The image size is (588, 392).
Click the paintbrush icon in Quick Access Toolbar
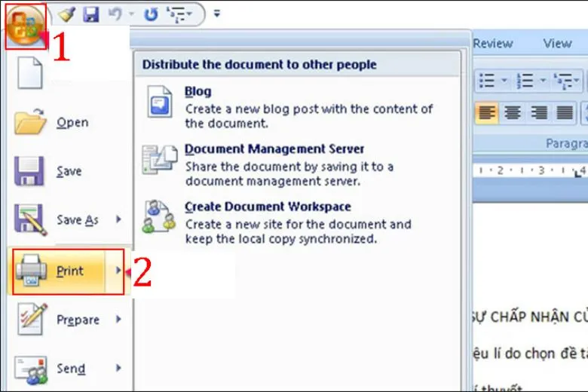pos(66,14)
